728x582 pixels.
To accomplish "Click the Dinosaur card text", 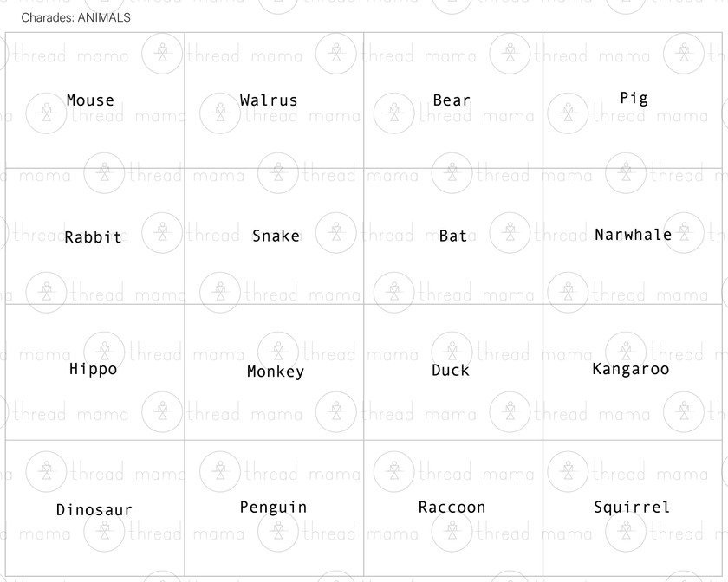I will click(x=94, y=510).
